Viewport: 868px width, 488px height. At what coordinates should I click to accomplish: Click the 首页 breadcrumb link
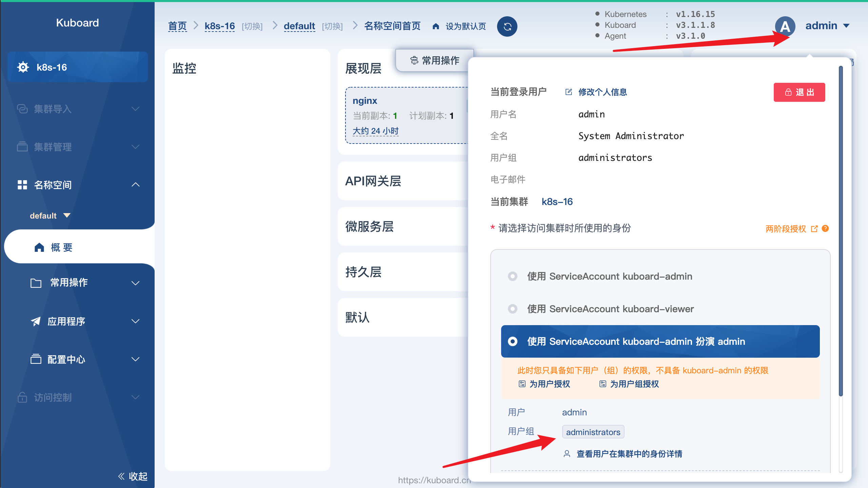177,26
